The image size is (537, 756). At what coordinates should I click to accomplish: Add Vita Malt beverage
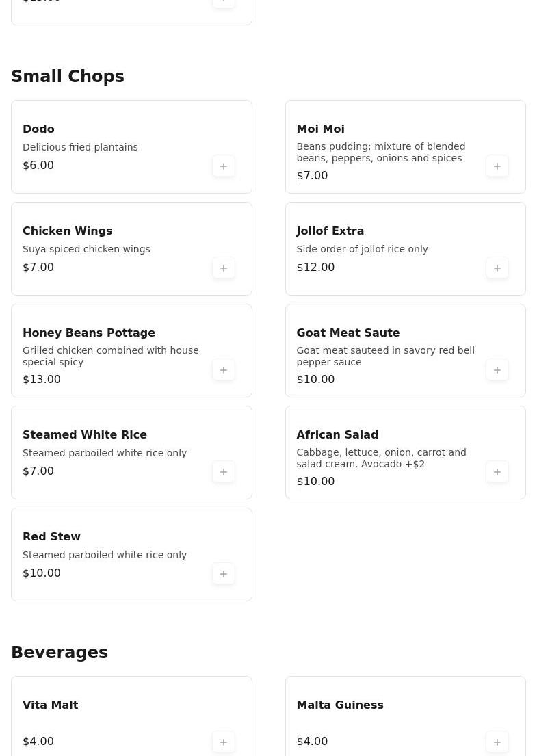[224, 742]
